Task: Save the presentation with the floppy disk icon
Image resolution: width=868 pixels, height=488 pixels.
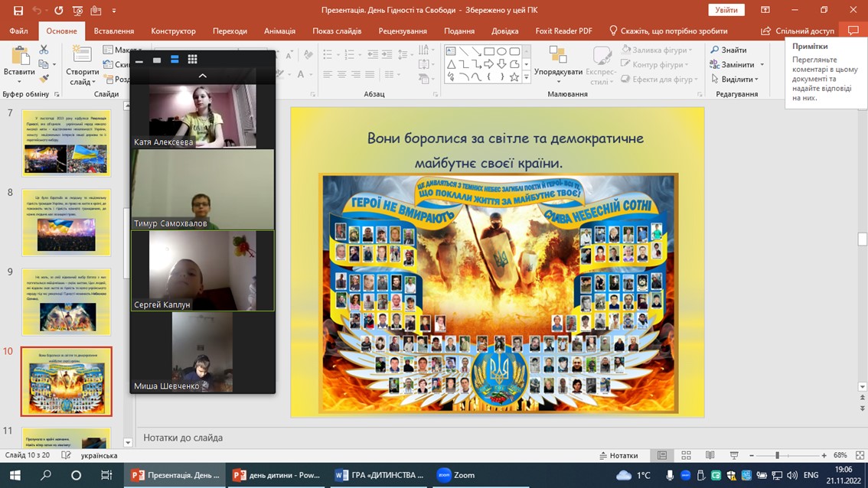Action: pyautogui.click(x=18, y=10)
